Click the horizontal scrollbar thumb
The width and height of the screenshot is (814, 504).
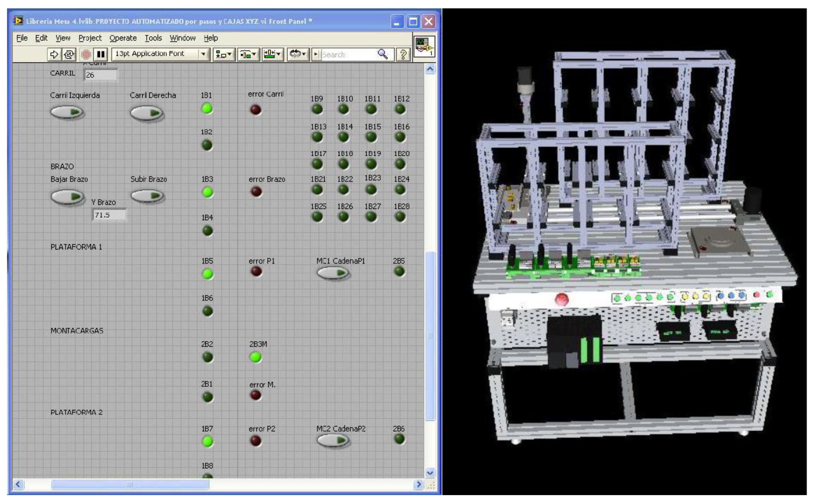(x=130, y=484)
